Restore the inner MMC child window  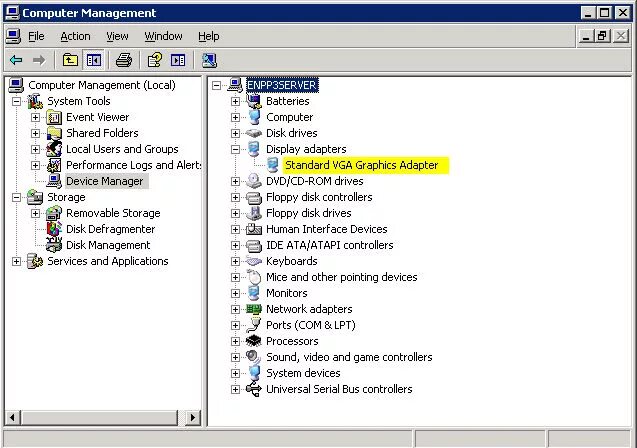coord(602,37)
